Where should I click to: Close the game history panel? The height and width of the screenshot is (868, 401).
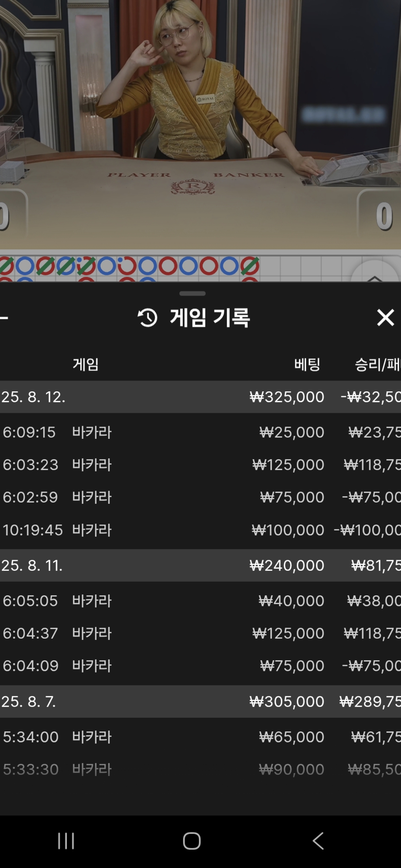pyautogui.click(x=385, y=318)
